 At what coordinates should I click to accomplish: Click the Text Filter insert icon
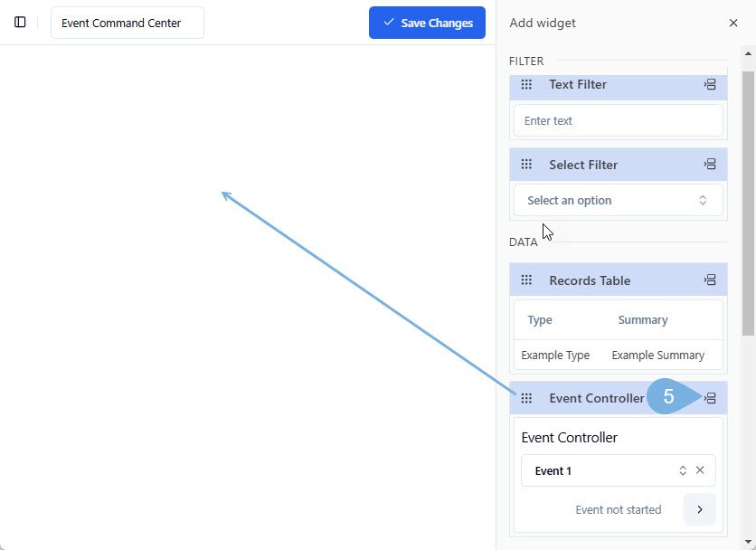[x=710, y=84]
